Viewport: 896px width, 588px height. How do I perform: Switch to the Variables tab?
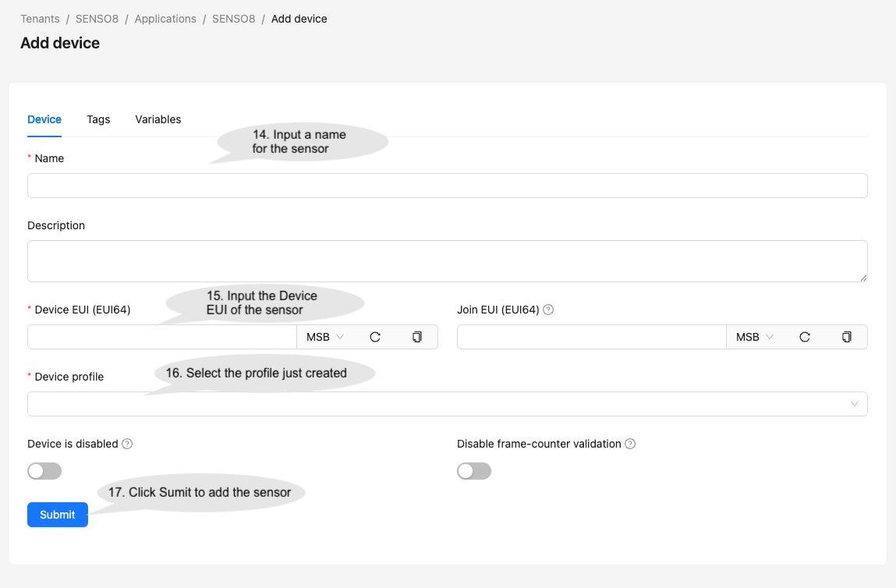158,119
